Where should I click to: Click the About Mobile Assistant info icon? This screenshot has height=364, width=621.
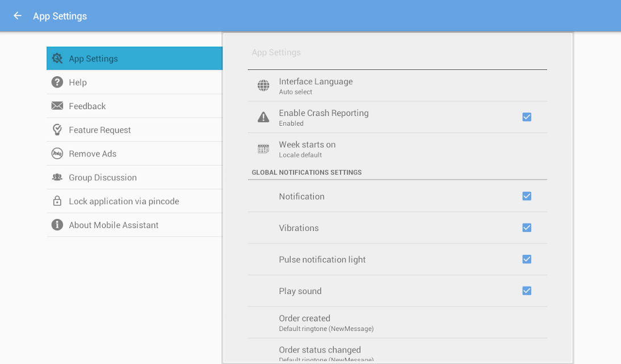57,225
